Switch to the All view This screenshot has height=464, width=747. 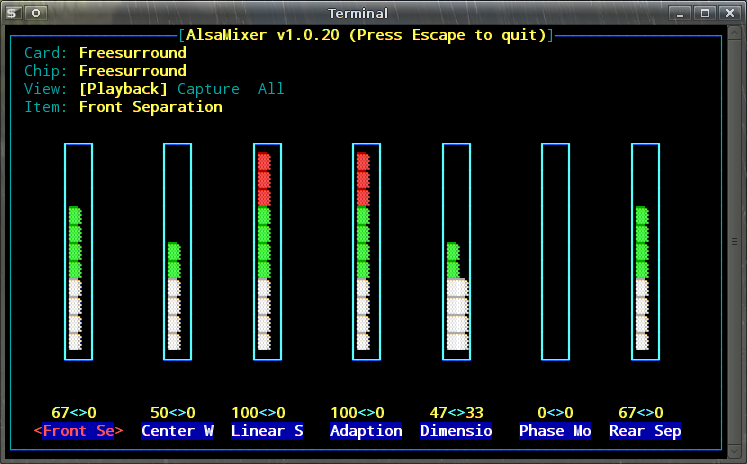271,89
